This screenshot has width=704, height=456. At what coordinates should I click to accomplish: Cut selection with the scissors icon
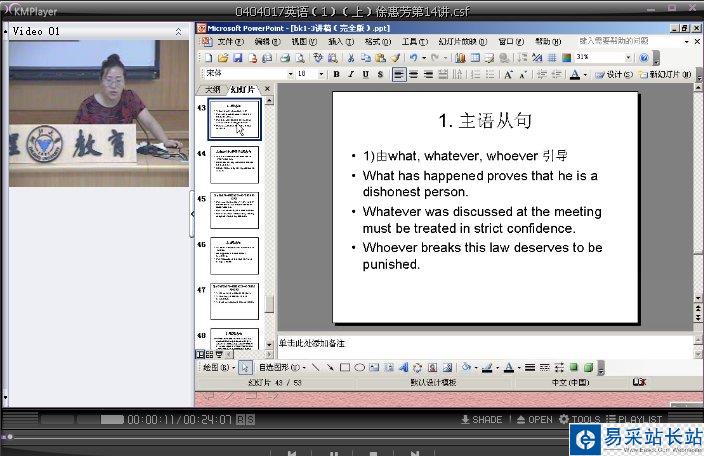(351, 57)
